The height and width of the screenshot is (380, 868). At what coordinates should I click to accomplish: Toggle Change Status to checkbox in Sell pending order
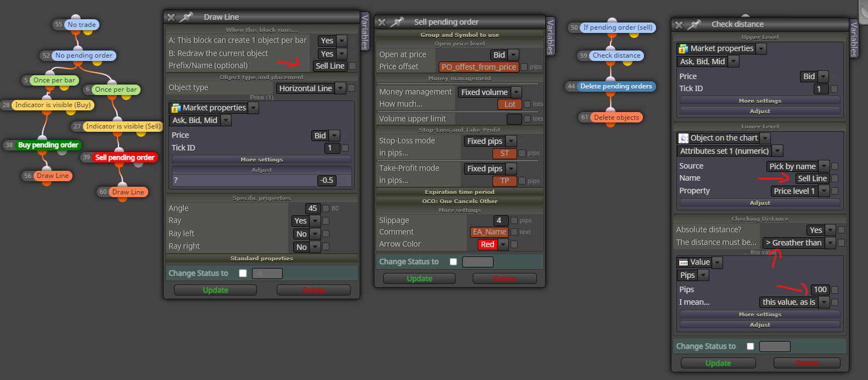click(x=453, y=262)
